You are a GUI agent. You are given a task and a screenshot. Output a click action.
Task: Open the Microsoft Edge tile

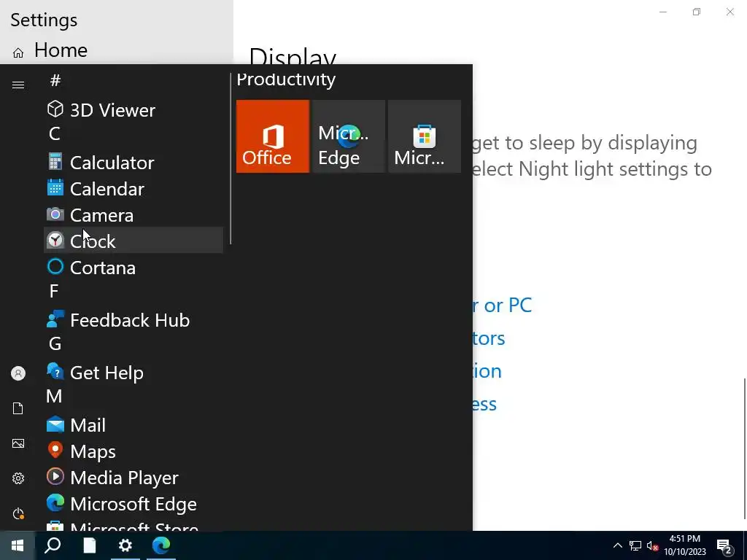click(349, 136)
